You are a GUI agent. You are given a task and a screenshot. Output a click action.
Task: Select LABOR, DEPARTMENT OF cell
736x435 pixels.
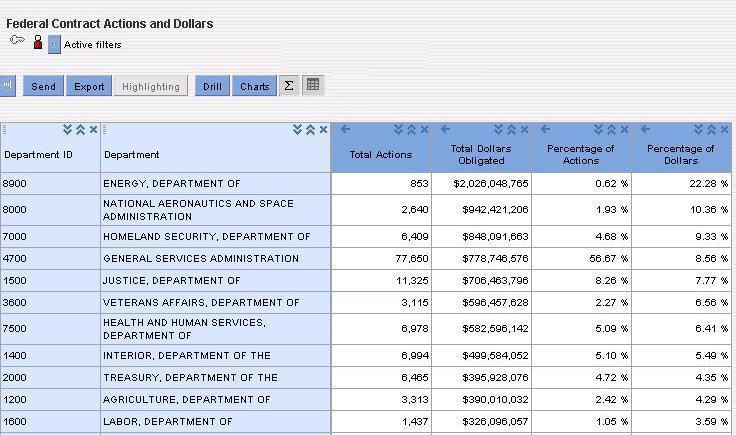(x=215, y=422)
